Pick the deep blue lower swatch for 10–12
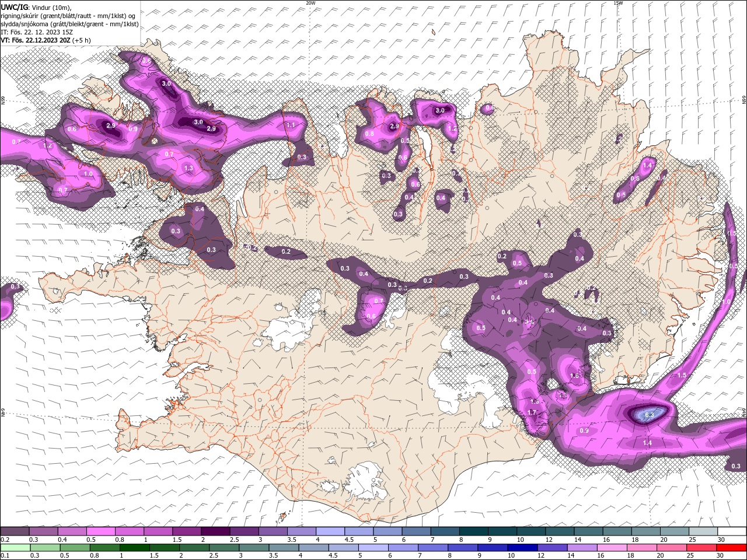Viewport: 747px width, 560px height. coord(523,548)
